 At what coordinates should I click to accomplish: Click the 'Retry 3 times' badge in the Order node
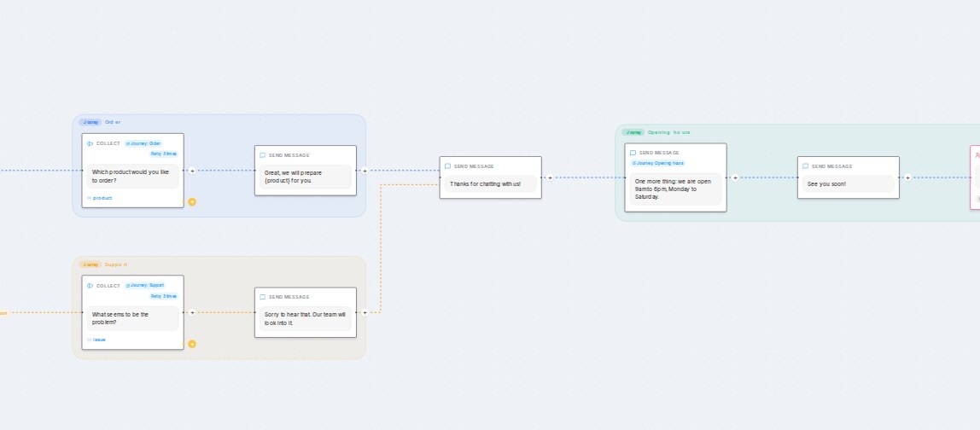click(164, 154)
